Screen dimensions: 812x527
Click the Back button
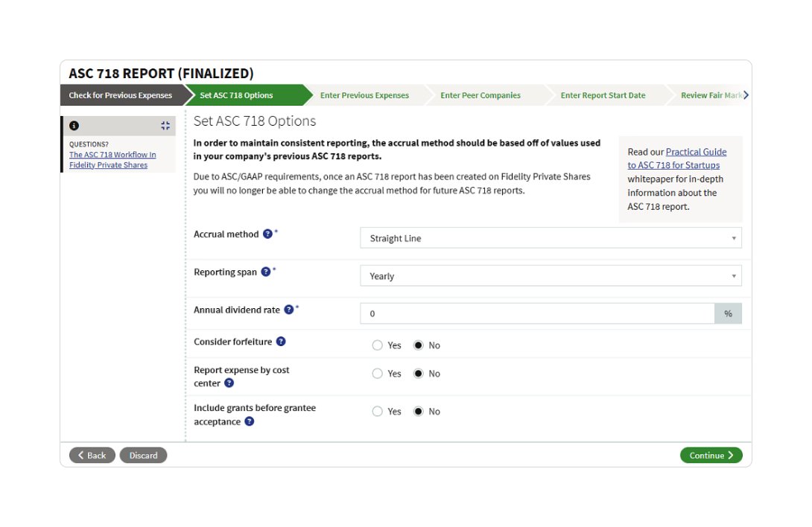[x=92, y=456]
